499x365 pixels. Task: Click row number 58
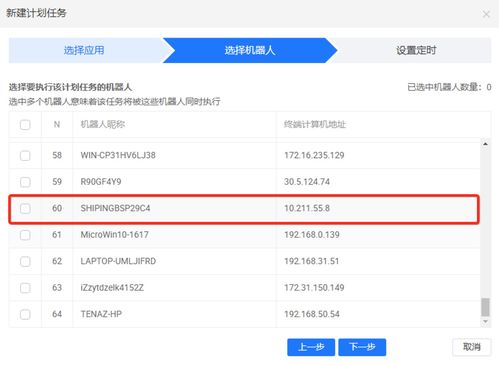[x=57, y=155]
